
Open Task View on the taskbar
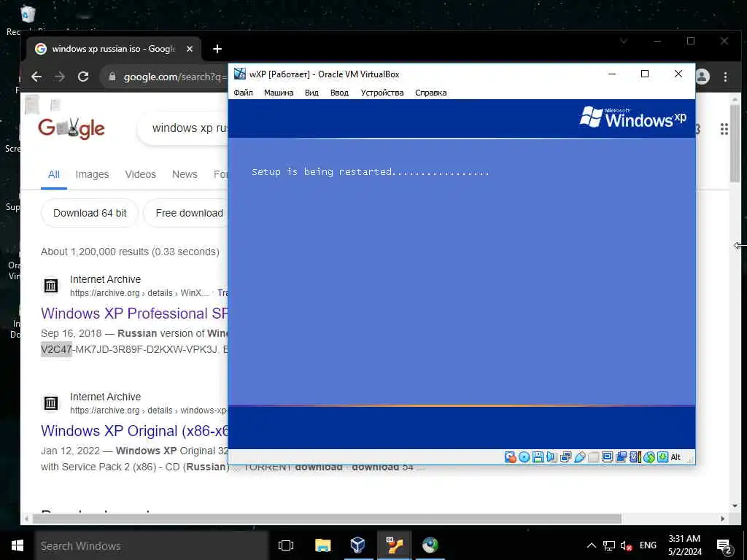coord(286,545)
